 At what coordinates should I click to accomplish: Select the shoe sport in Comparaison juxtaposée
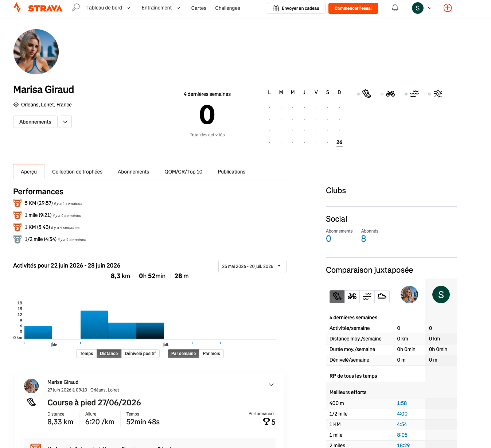pos(382,297)
